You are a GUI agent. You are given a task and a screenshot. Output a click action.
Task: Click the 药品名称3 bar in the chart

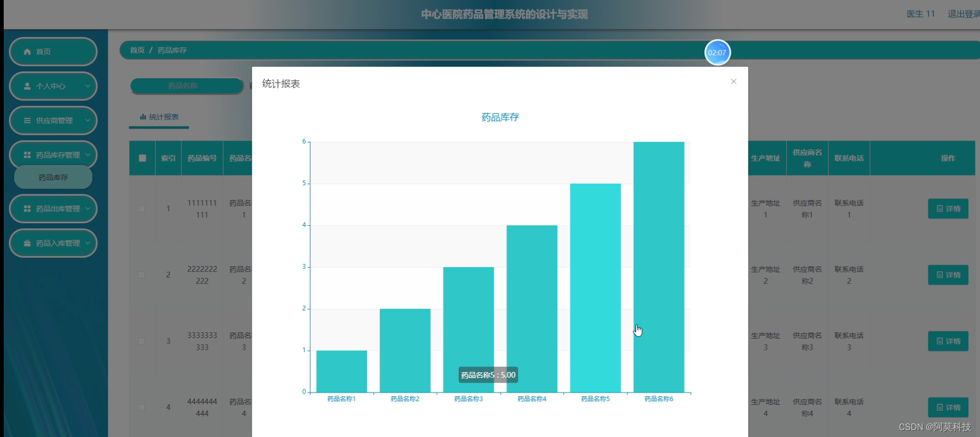point(468,330)
